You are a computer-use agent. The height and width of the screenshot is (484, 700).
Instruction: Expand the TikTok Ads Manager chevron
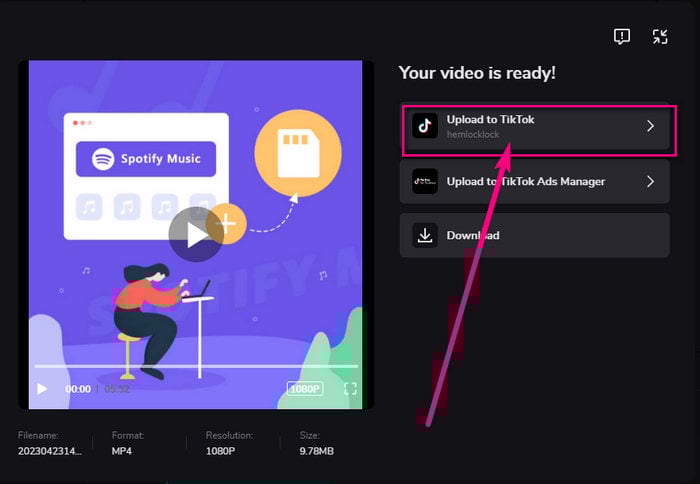(650, 182)
